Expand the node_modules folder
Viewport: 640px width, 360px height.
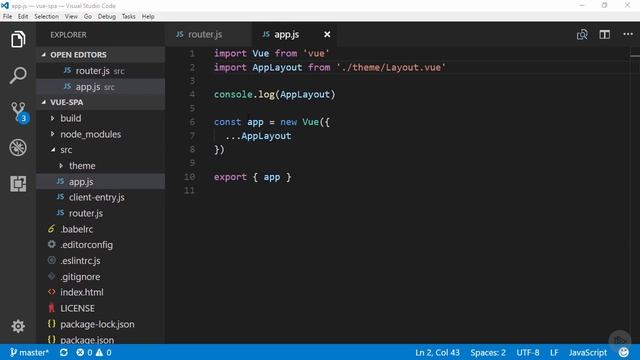[101, 134]
